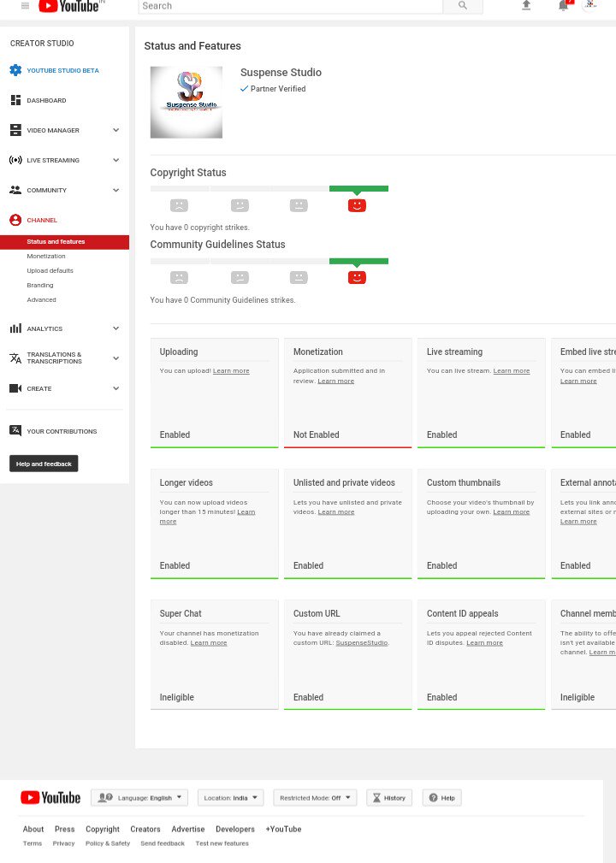Screen dimensions: 616x863
Task: Click the Creators footer link
Action: point(145,829)
